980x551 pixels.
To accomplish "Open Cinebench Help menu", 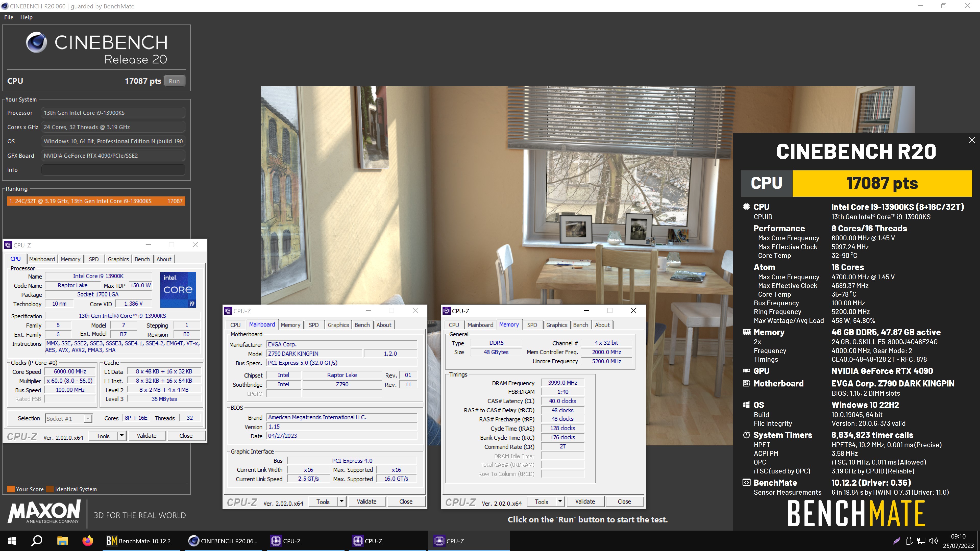I will coord(26,17).
